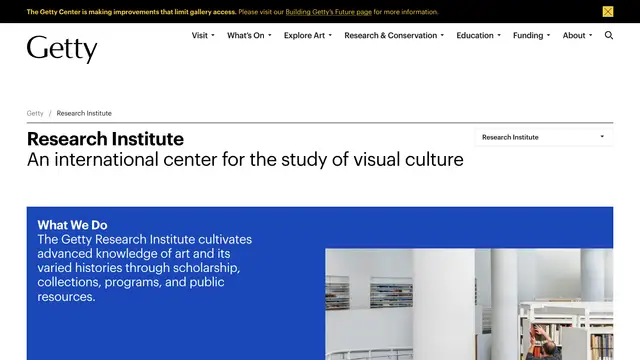Open the Funding dropdown
640x360 pixels.
531,36
